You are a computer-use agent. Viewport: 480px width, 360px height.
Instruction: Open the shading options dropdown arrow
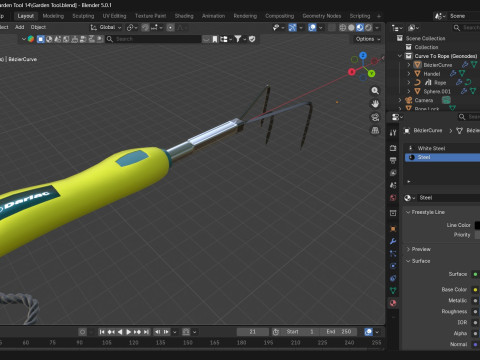pyautogui.click(x=377, y=28)
